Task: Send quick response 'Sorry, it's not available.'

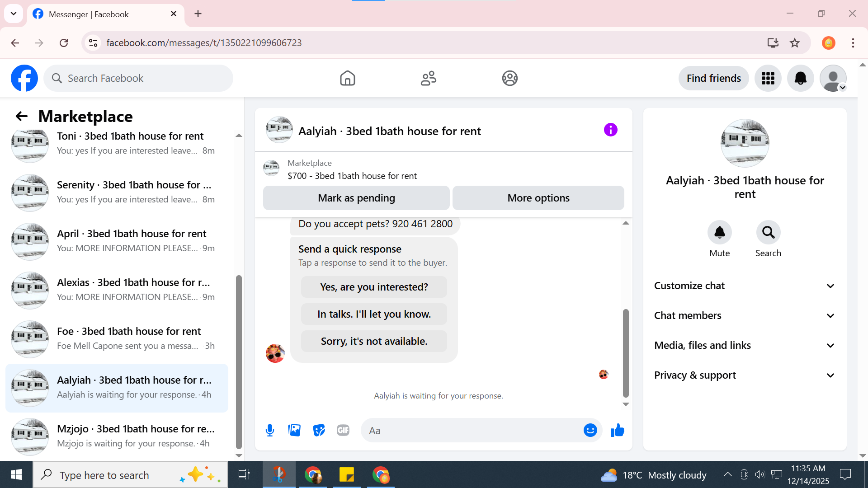Action: (x=374, y=341)
